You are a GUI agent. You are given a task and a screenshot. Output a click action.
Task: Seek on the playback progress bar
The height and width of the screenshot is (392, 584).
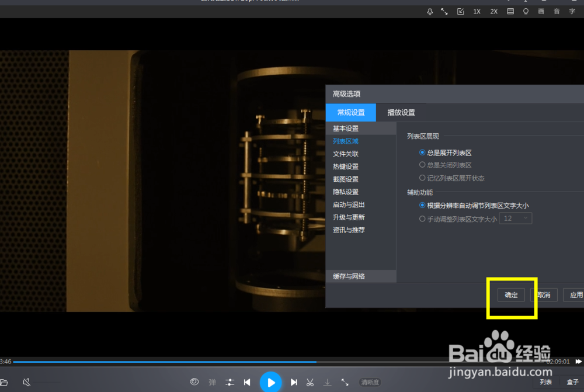click(279, 362)
